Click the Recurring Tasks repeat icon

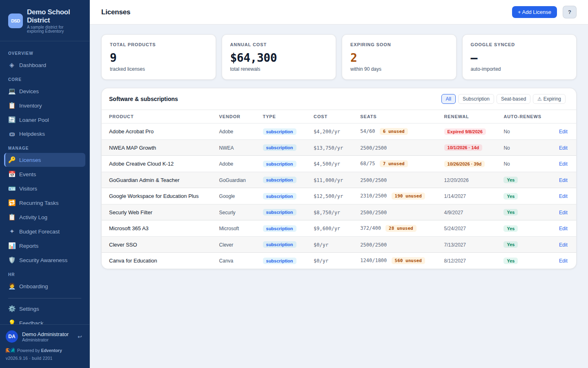12,203
